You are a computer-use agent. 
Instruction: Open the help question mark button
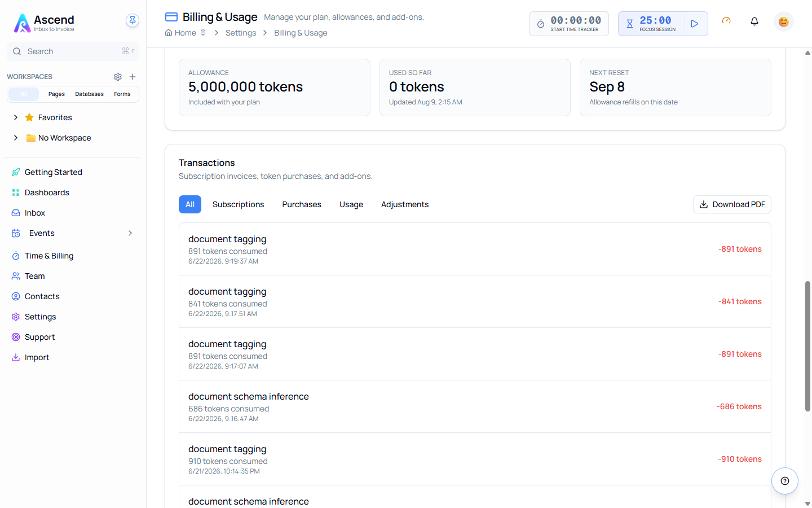tap(785, 481)
